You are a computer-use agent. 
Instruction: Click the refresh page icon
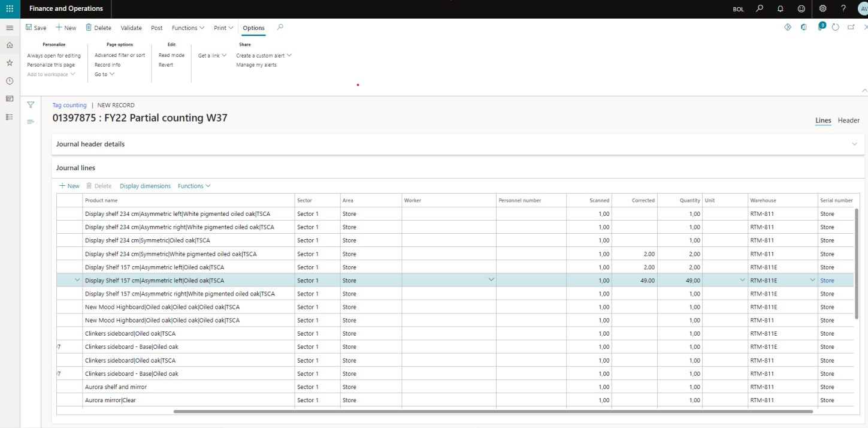click(835, 28)
